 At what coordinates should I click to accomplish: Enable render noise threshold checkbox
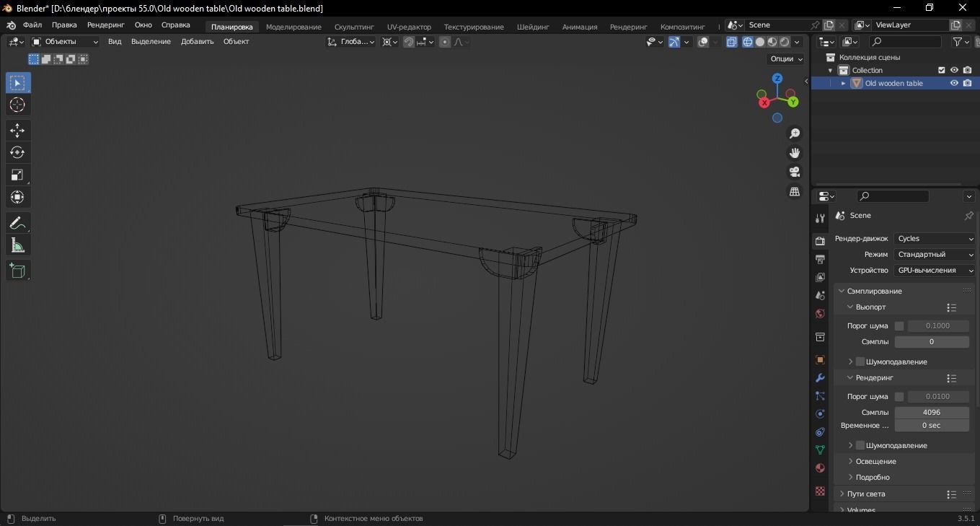899,397
